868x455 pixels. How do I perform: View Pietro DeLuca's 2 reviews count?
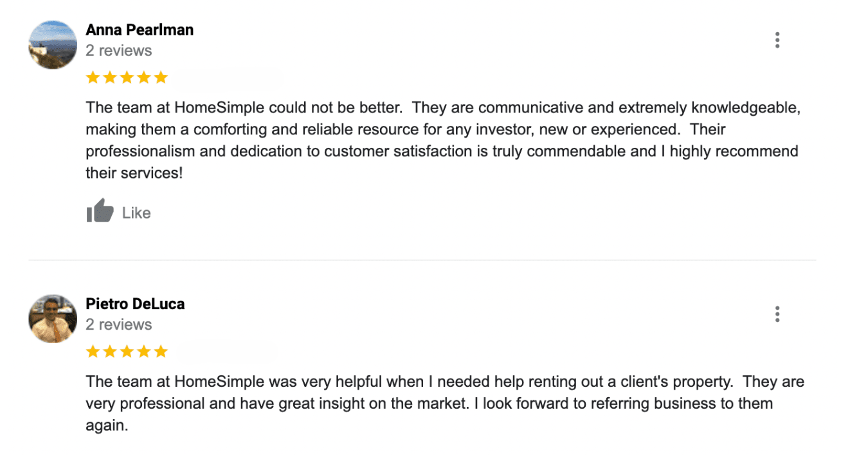pyautogui.click(x=119, y=325)
